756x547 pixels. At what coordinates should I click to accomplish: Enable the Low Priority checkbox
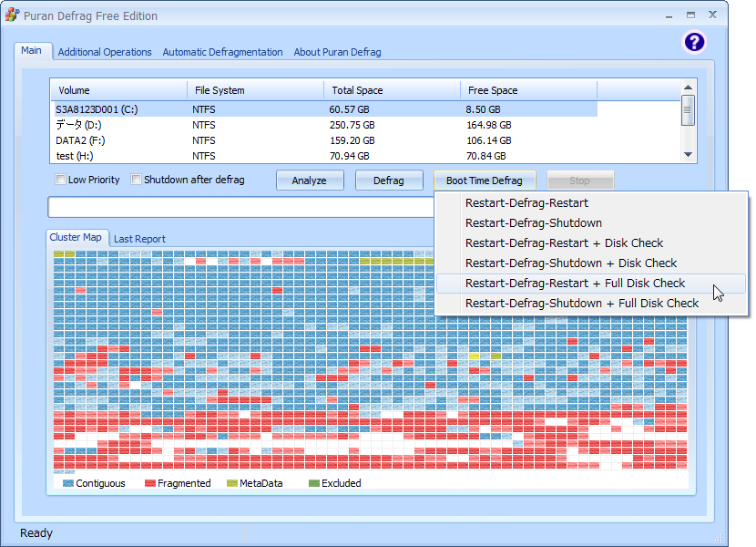point(60,180)
